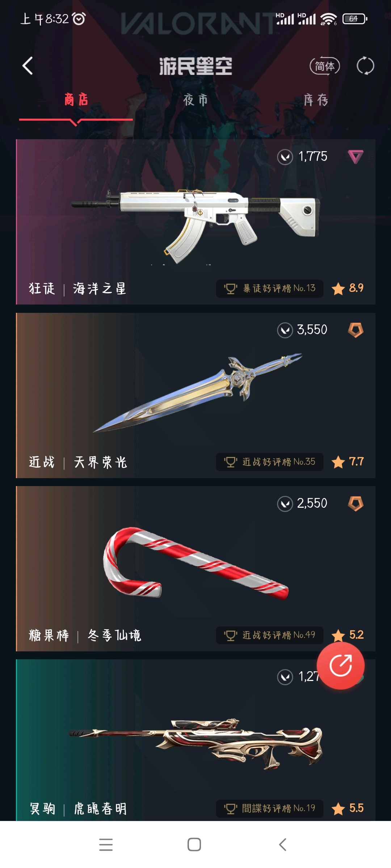
Task: Switch to the 夜市 tab
Action: pos(195,100)
